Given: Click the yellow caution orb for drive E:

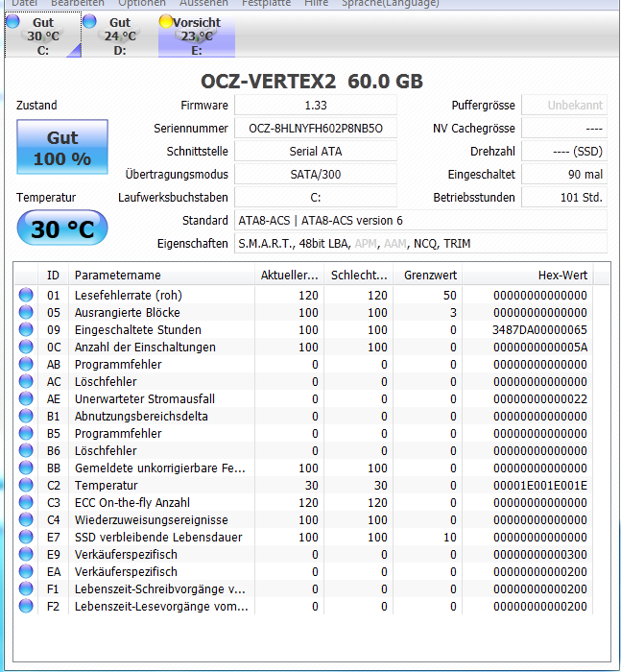Looking at the screenshot, I should click(166, 21).
